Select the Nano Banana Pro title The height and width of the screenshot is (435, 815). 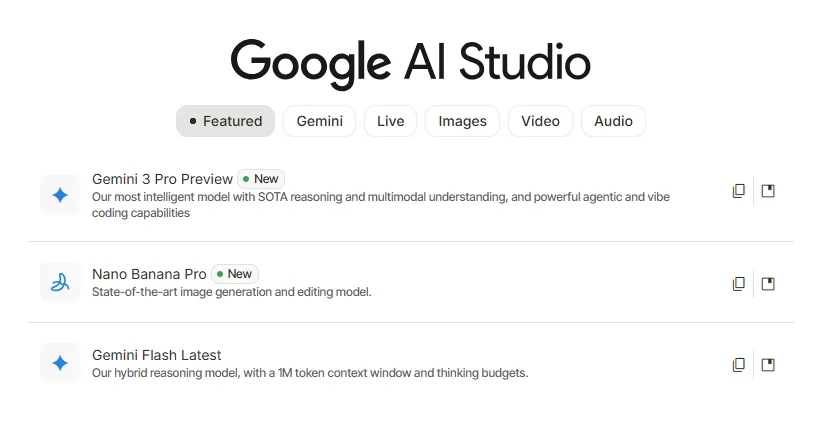[149, 274]
